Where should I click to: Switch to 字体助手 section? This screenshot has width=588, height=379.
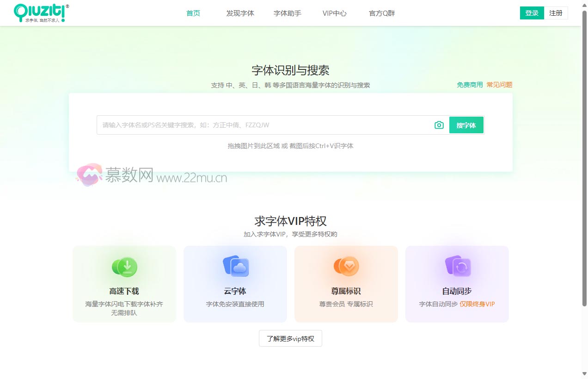point(287,13)
